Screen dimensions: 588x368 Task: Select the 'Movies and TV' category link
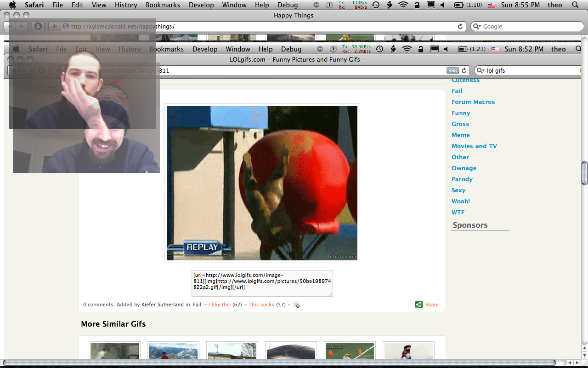[x=474, y=146]
